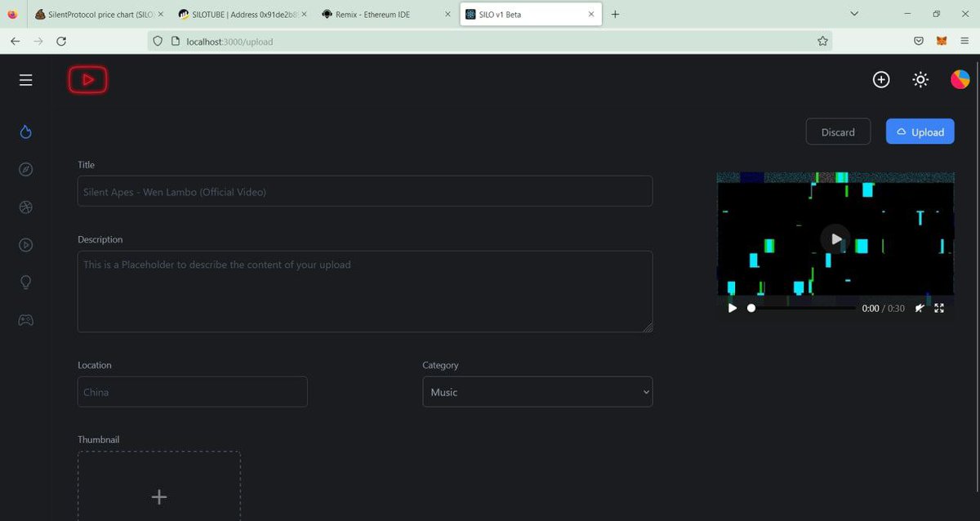Select the lightbulb icon in sidebar
The image size is (980, 521).
pos(26,282)
